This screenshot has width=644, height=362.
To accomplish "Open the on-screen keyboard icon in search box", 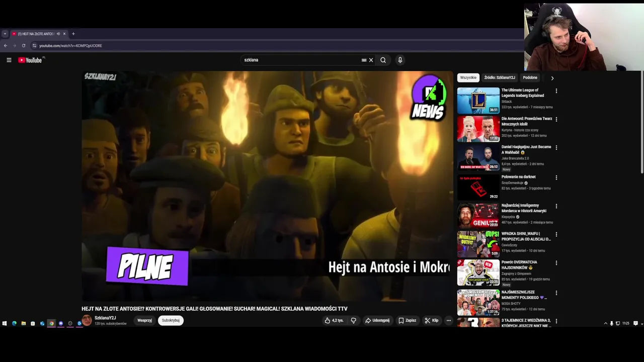I will (364, 60).
